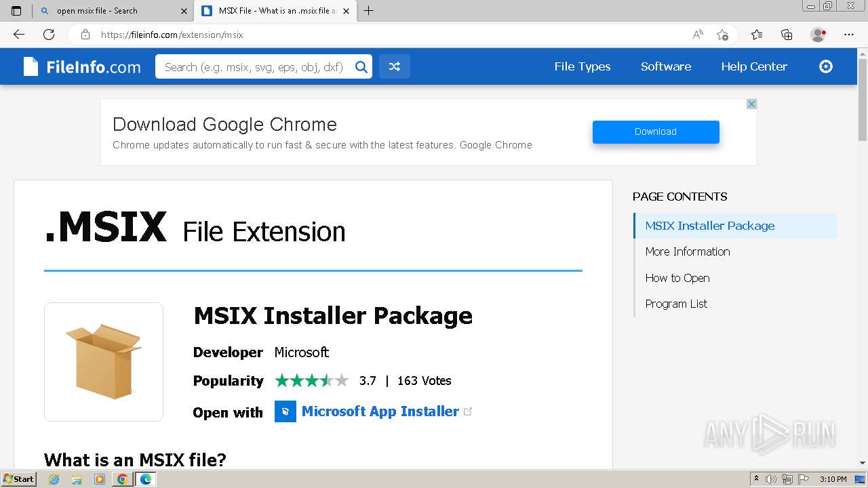The width and height of the screenshot is (868, 488).
Task: Open the Windows Start menu
Action: 19,479
